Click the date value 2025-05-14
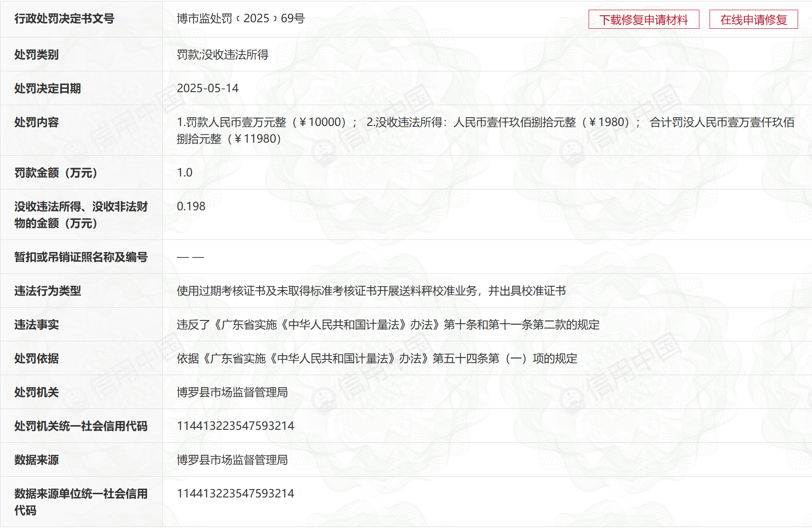 click(208, 88)
